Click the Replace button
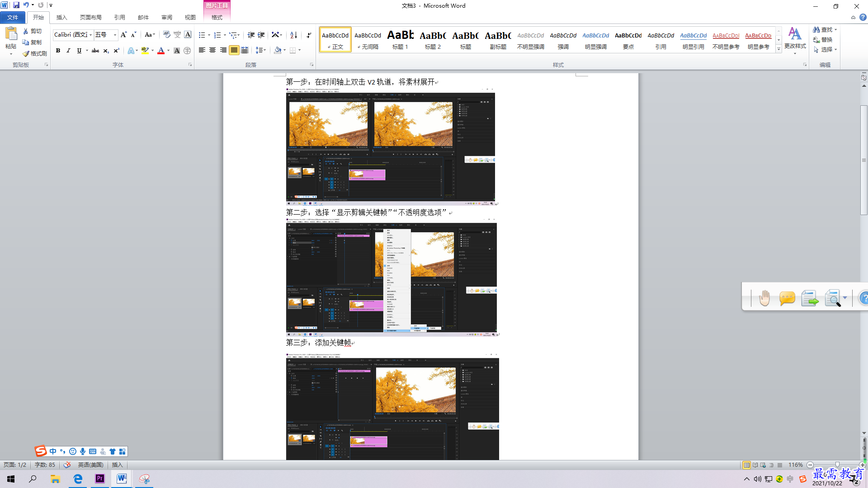Screen dimensions: 868x488 pyautogui.click(x=823, y=39)
